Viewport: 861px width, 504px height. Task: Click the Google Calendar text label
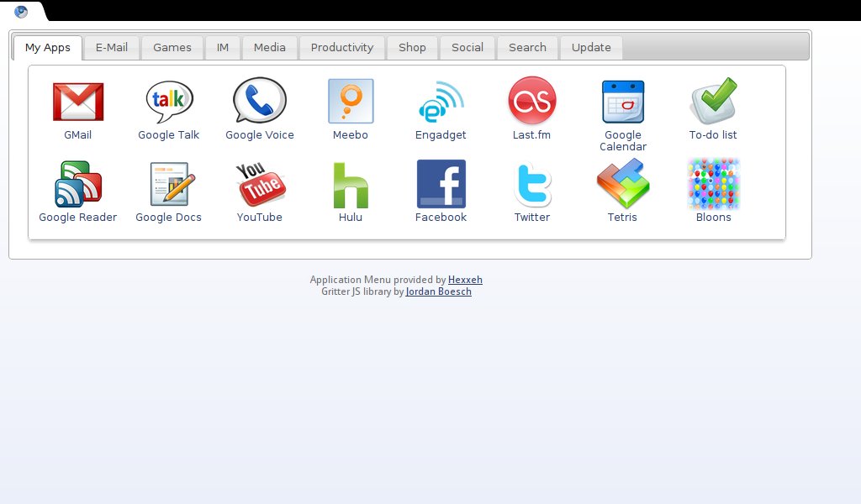click(x=623, y=141)
